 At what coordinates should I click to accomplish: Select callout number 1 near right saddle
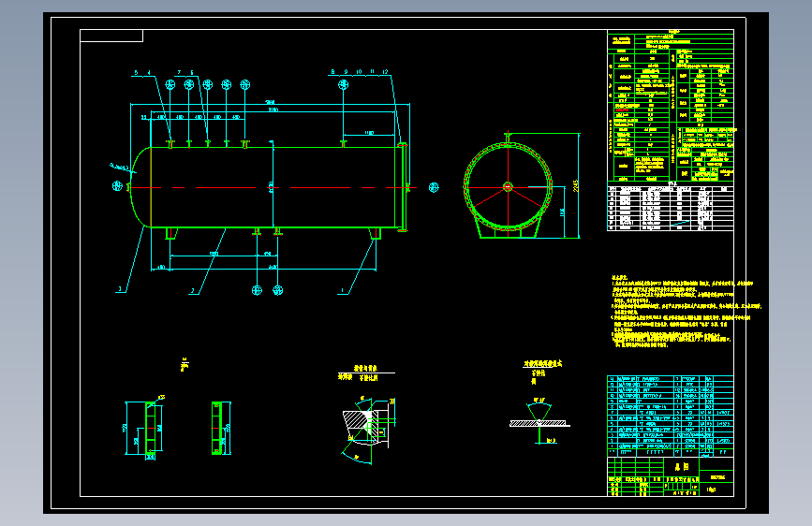pos(342,291)
